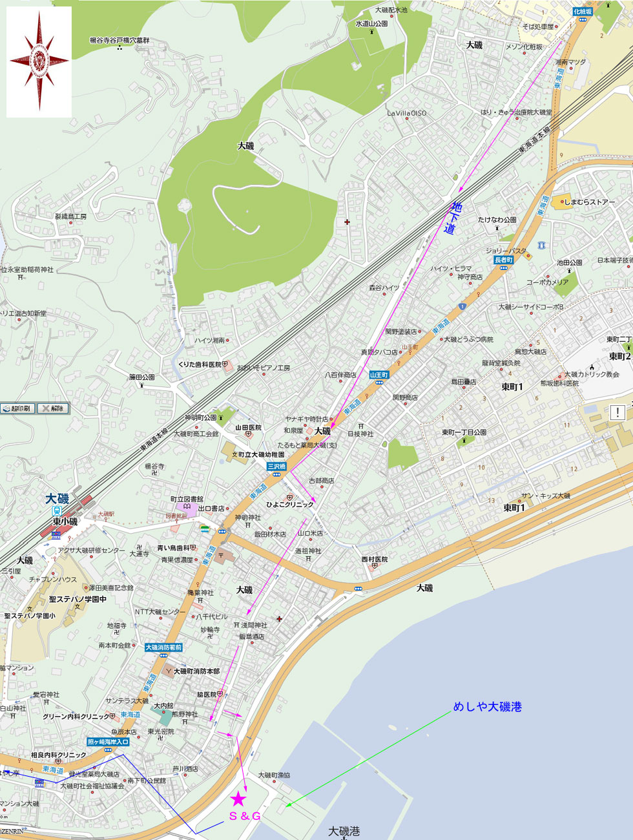Click the 大磯消防署前 intersection sign
Screen dimensions: 633x840
(x=163, y=647)
